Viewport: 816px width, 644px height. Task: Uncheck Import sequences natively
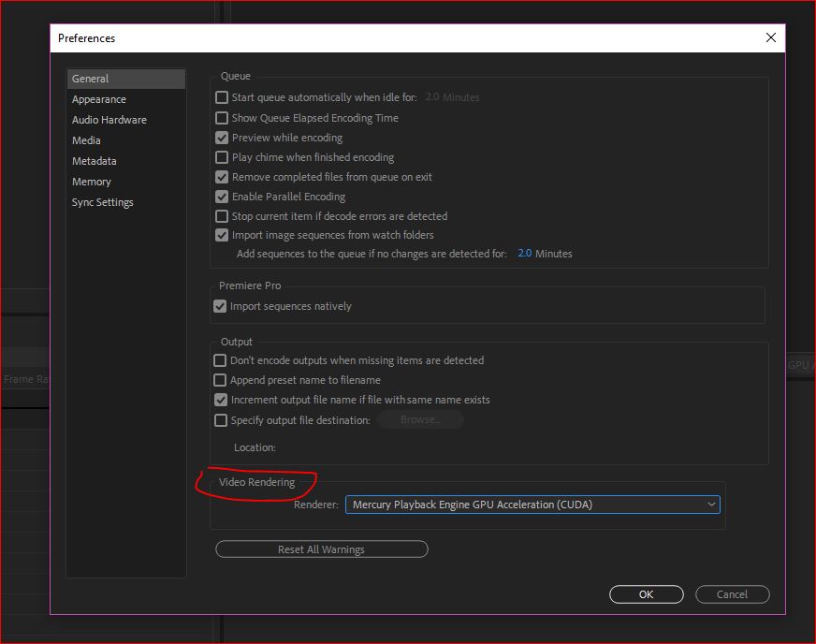tap(220, 306)
